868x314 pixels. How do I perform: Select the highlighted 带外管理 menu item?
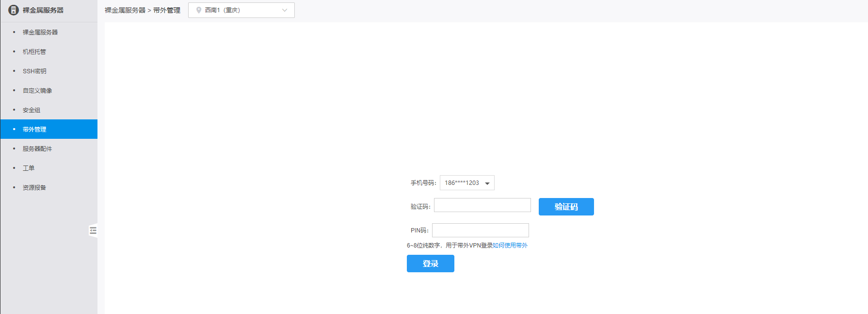point(34,130)
